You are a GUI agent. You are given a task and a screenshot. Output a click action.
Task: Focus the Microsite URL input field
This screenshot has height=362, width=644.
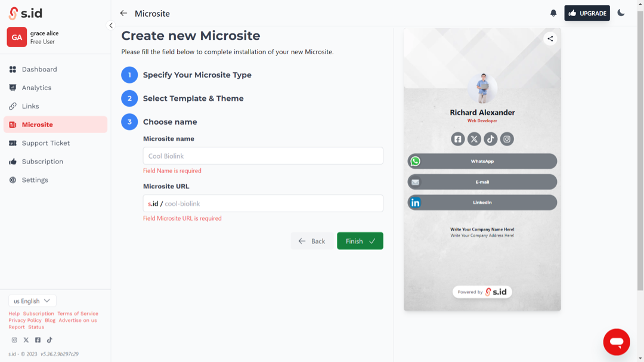263,203
